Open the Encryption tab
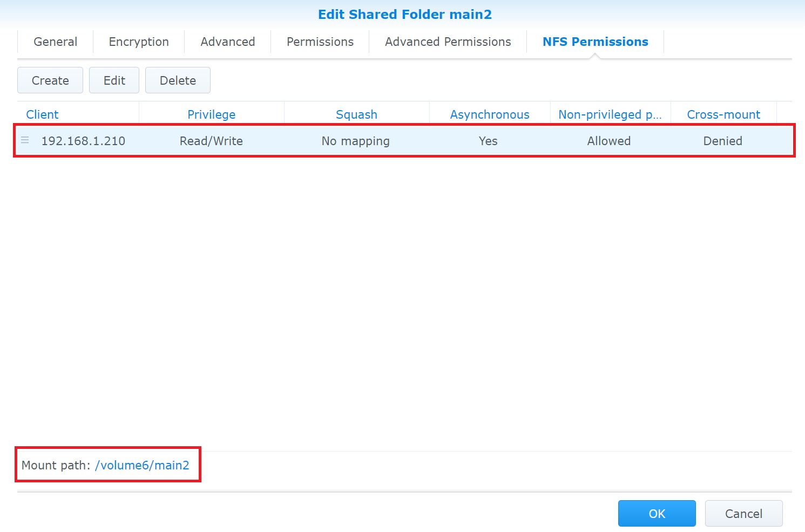The image size is (805, 532). pyautogui.click(x=139, y=42)
